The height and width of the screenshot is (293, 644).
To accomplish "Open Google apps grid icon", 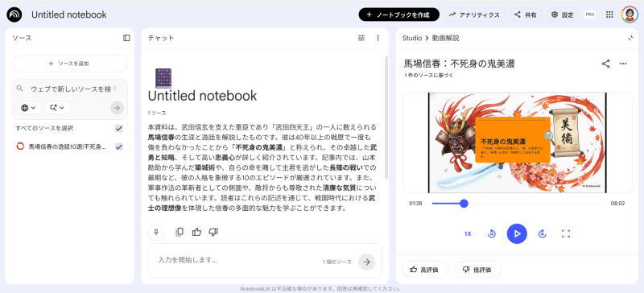I will click(x=609, y=14).
